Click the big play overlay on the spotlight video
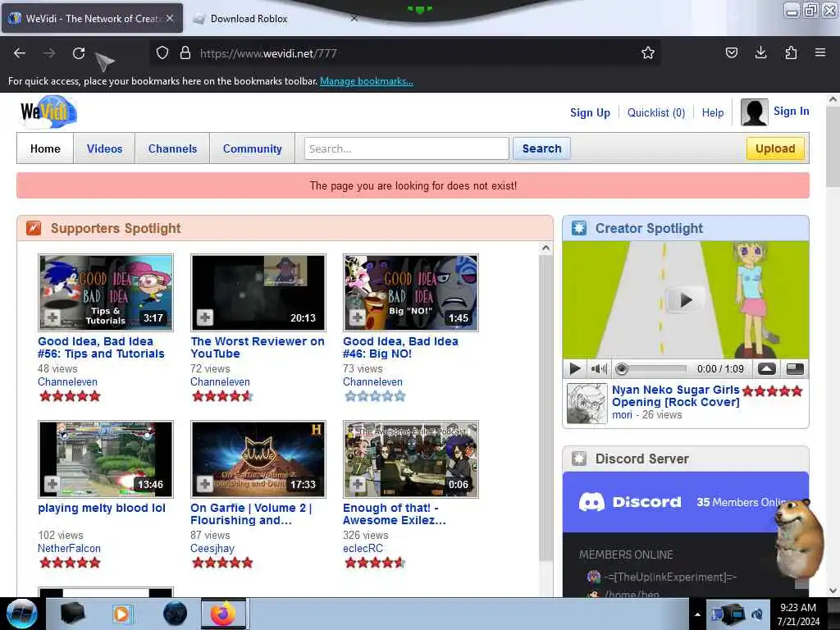This screenshot has width=840, height=630. click(685, 300)
